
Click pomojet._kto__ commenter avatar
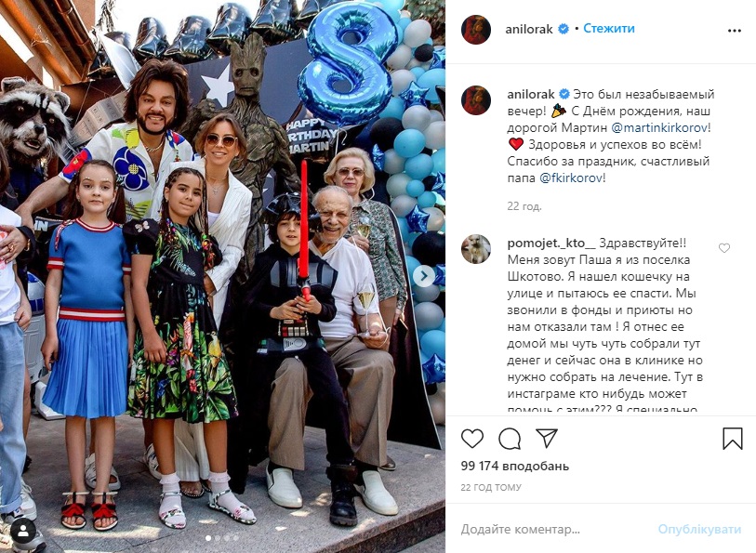click(x=476, y=249)
